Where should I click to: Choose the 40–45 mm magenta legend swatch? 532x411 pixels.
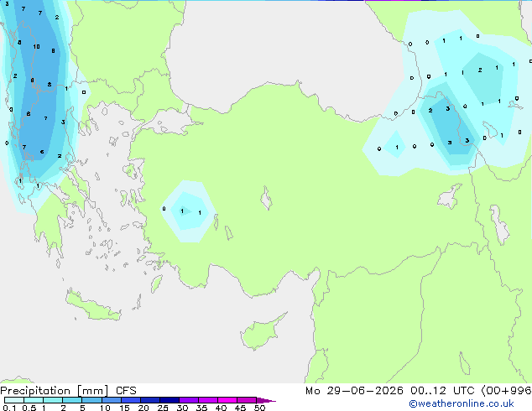[227, 400]
